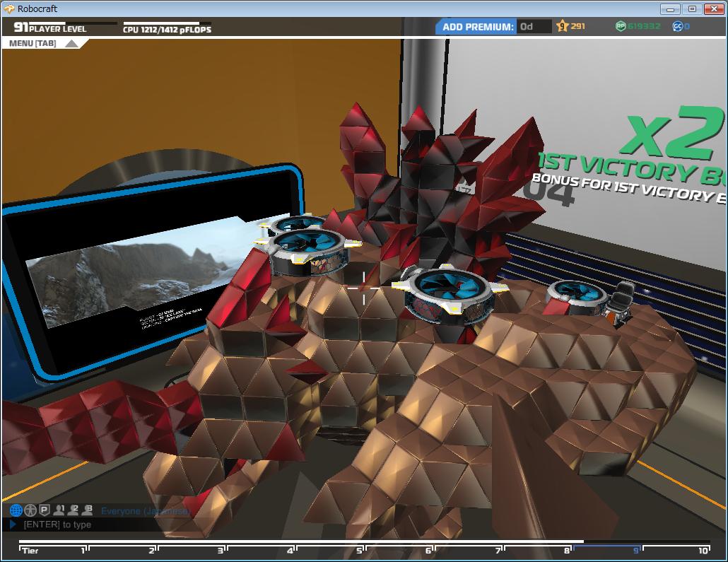The height and width of the screenshot is (562, 728).
Task: Select custom chat channel 1 icon
Action: [x=59, y=510]
